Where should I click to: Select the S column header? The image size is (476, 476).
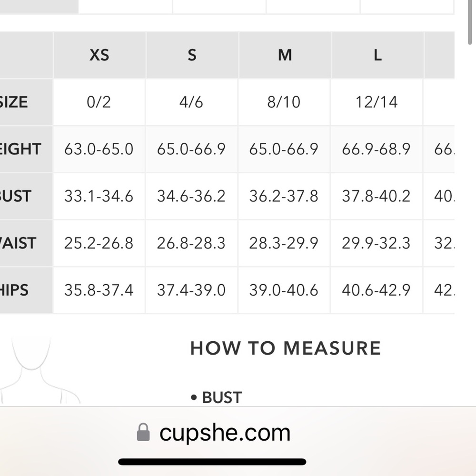click(x=192, y=55)
